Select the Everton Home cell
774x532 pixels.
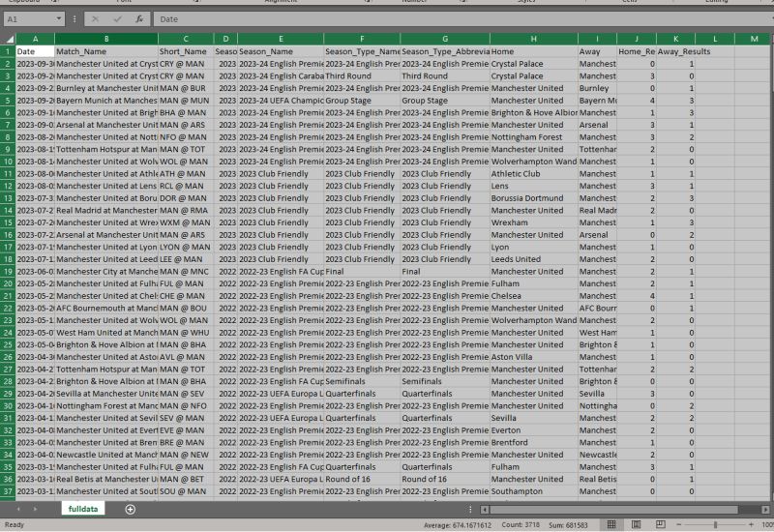click(534, 430)
